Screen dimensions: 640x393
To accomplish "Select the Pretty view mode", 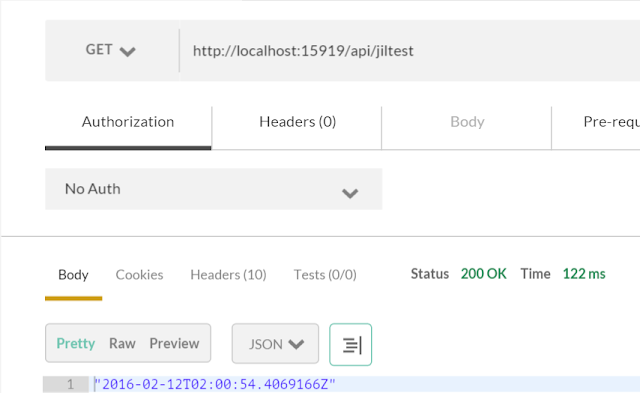I will click(76, 344).
